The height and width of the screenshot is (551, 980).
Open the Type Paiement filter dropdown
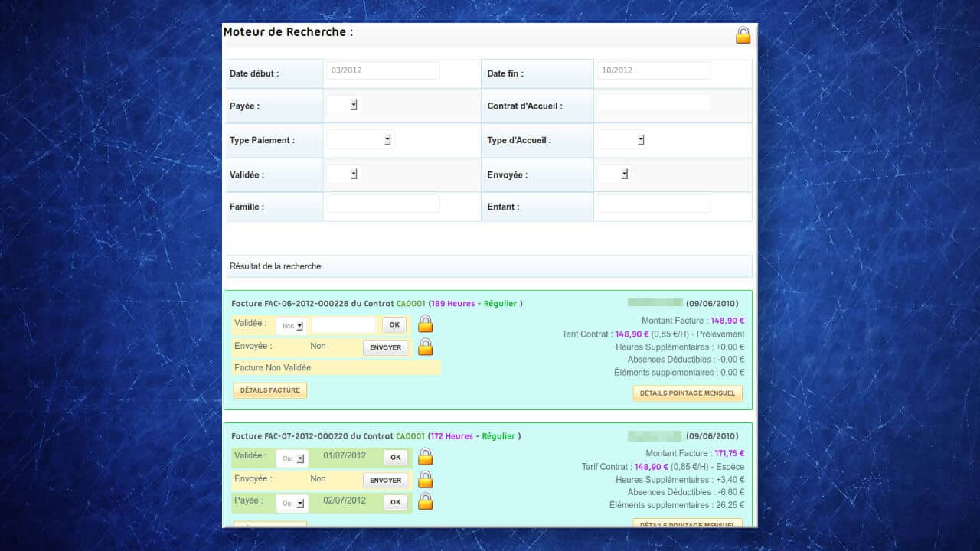coord(360,140)
